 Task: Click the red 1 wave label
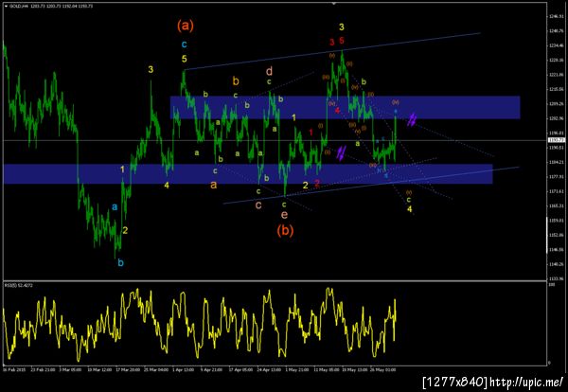(x=311, y=133)
